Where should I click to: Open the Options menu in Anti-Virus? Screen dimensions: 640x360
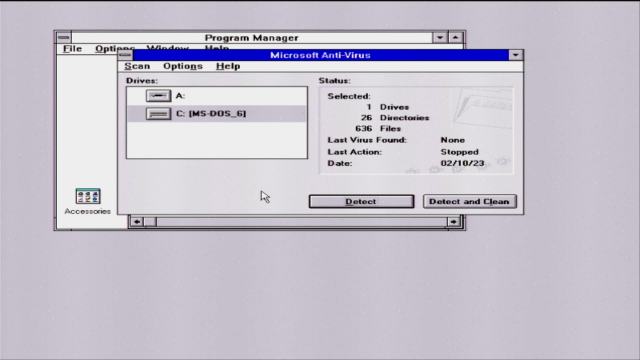[183, 66]
